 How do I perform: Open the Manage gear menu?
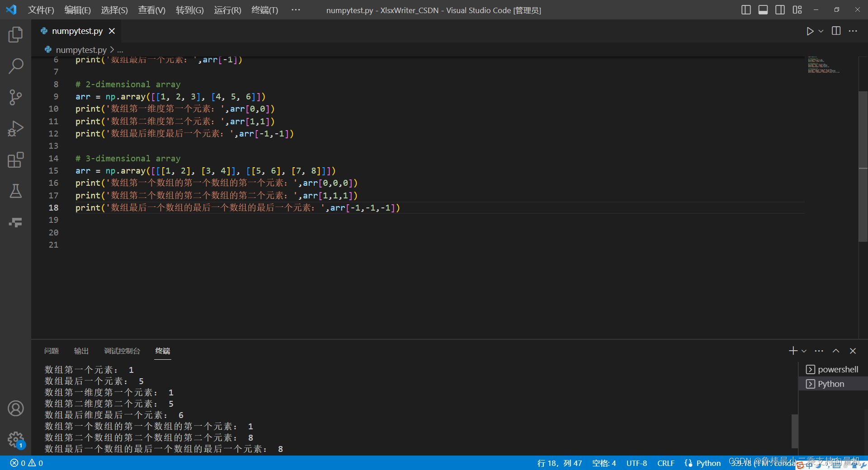15,439
